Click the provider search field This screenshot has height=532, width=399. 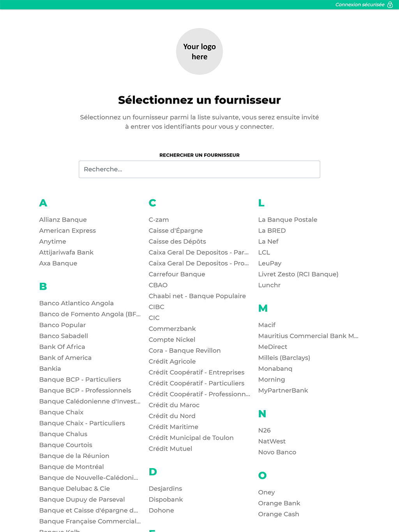[x=199, y=169]
